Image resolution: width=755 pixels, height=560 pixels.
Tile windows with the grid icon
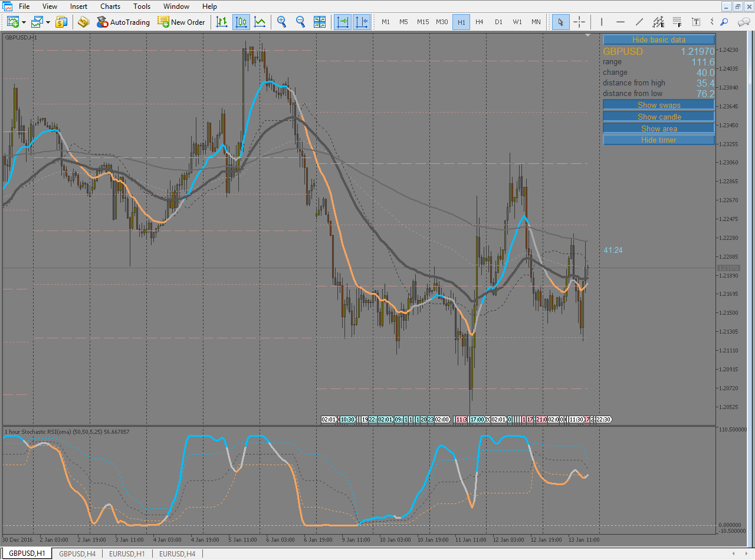[x=320, y=22]
